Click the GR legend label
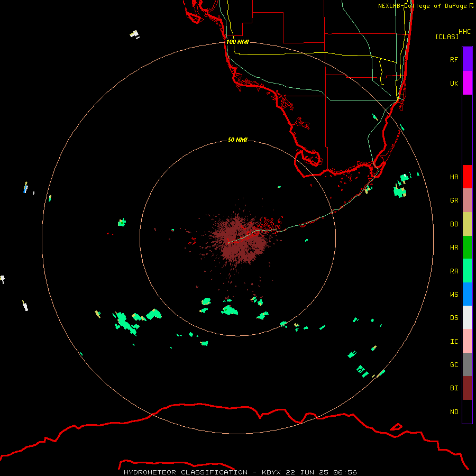 coord(454,200)
